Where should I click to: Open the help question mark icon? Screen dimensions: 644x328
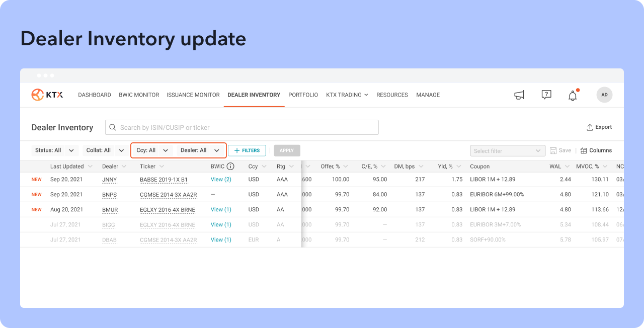coord(546,95)
